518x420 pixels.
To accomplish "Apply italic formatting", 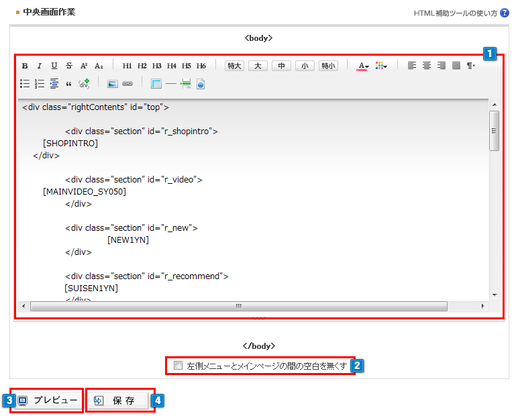I will (x=39, y=66).
